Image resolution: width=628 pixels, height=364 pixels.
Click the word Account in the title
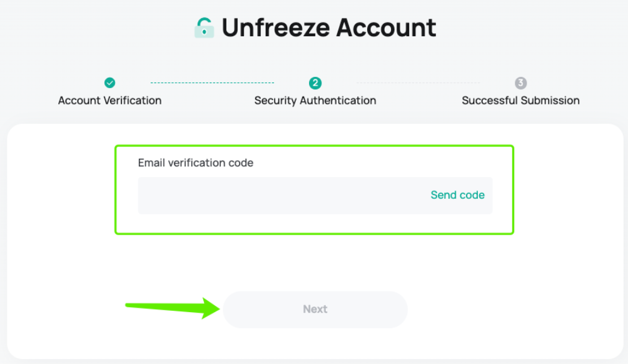386,28
